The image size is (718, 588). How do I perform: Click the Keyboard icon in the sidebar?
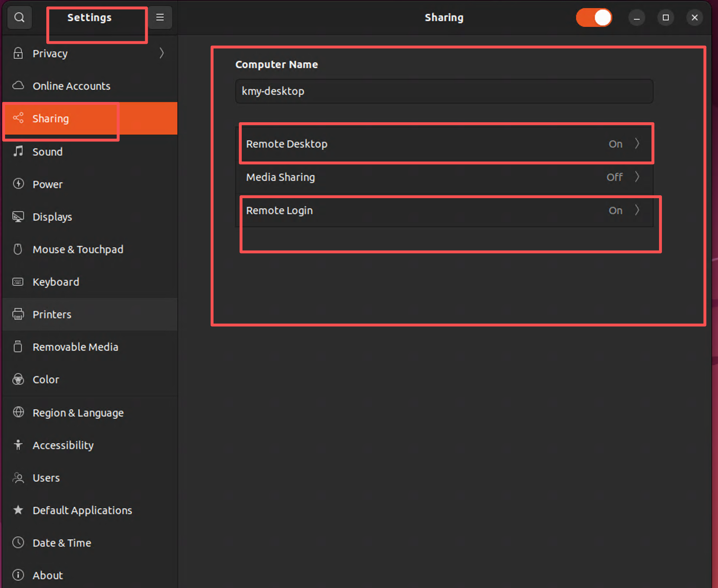(18, 282)
